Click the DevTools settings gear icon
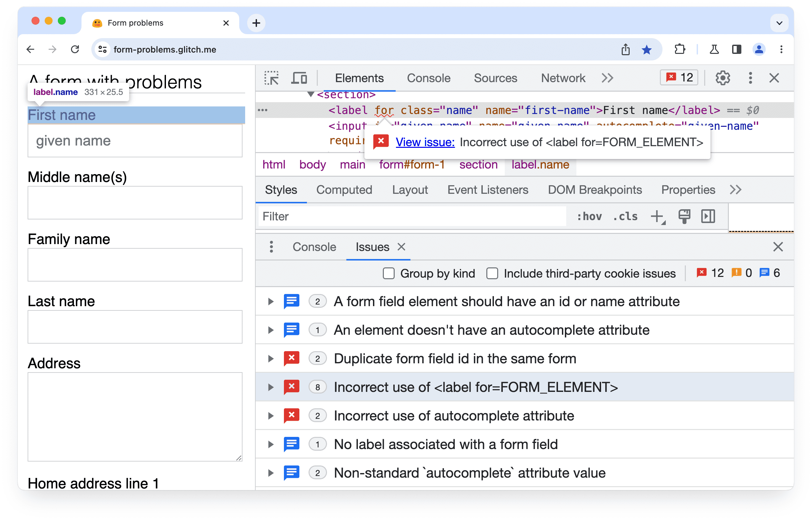Viewport: 812px width, 520px height. 723,78
